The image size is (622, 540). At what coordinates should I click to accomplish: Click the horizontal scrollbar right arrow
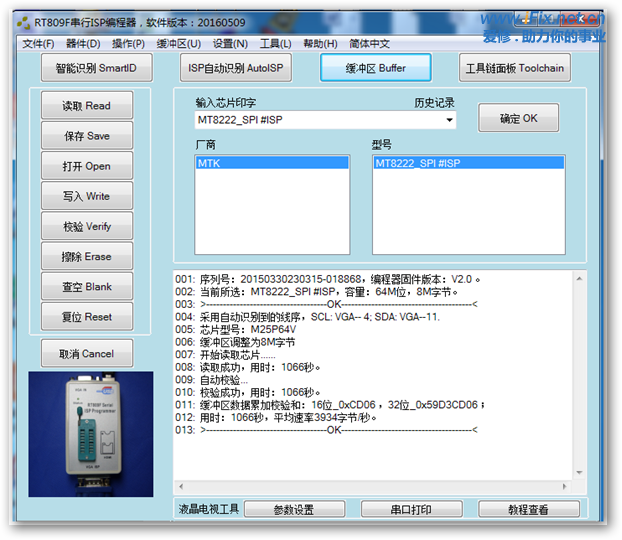564,486
